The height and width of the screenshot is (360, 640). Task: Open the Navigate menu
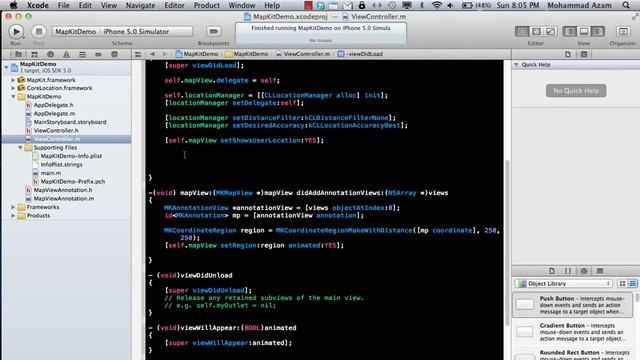point(140,5)
